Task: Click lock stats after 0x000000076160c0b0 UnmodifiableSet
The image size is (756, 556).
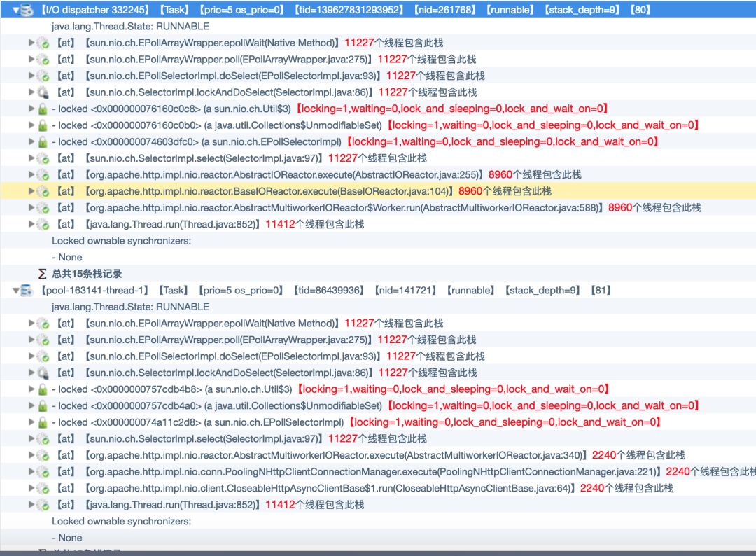Action: click(x=543, y=125)
